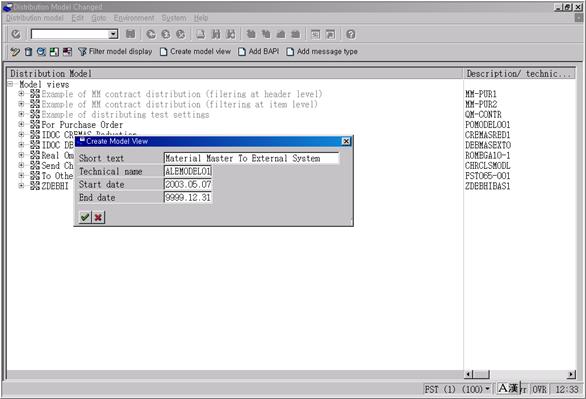Click the horizontal scrollbar thumb
Viewport: 586px width, 399px height.
click(x=481, y=374)
